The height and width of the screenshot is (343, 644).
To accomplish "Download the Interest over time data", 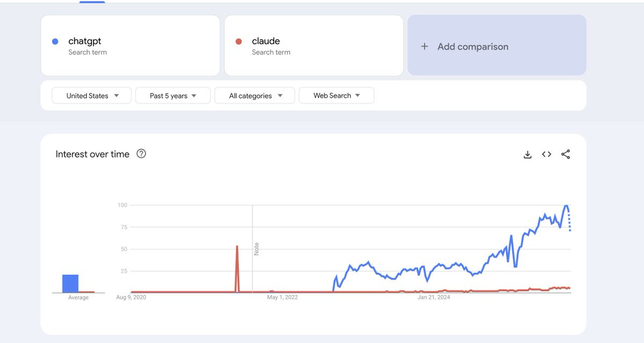I will (527, 155).
